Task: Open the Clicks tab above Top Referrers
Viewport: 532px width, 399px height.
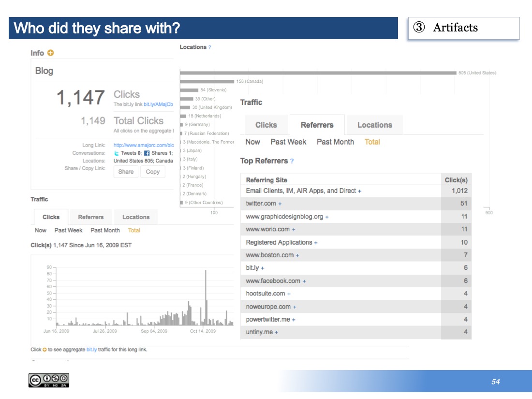Action: (266, 125)
